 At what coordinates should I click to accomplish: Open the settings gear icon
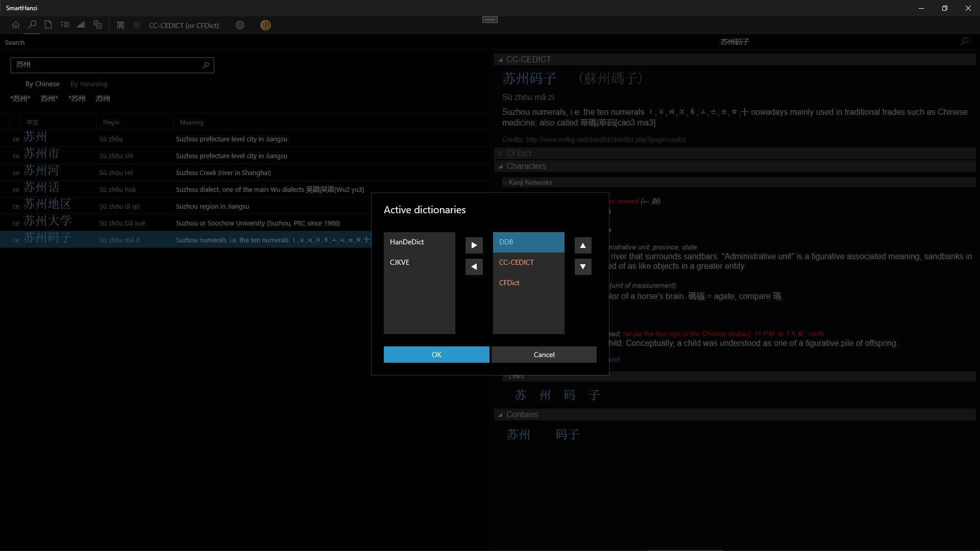[240, 25]
